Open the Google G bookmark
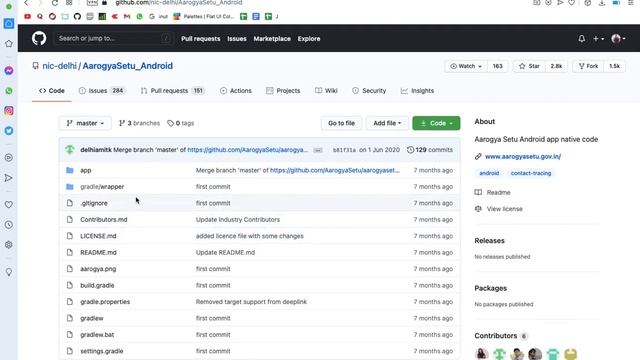640x360 pixels. pyautogui.click(x=152, y=16)
